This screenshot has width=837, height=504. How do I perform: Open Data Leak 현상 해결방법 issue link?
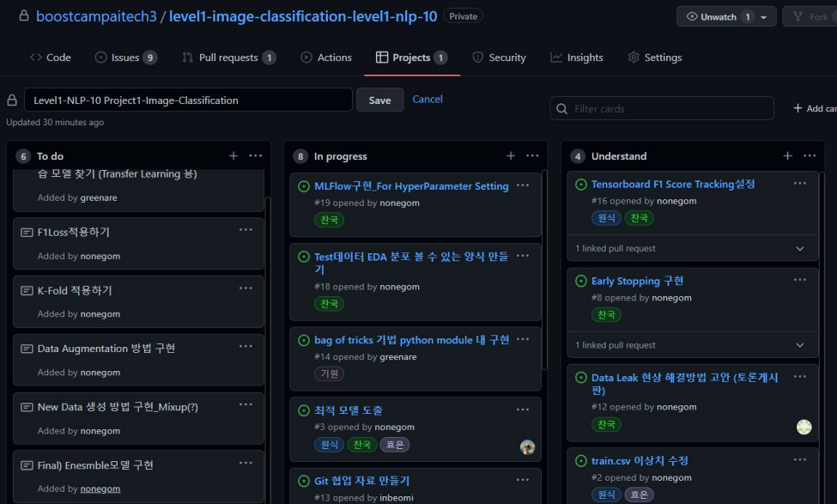[x=684, y=384]
